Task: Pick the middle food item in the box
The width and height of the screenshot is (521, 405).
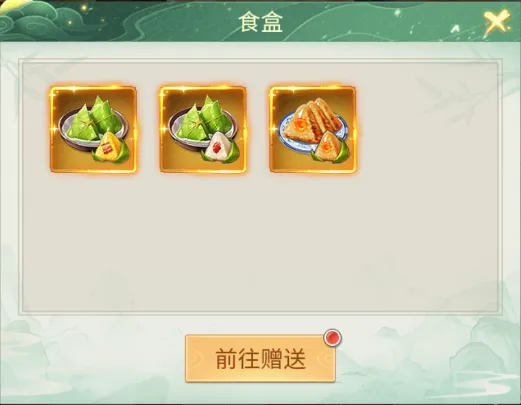Action: point(203,130)
